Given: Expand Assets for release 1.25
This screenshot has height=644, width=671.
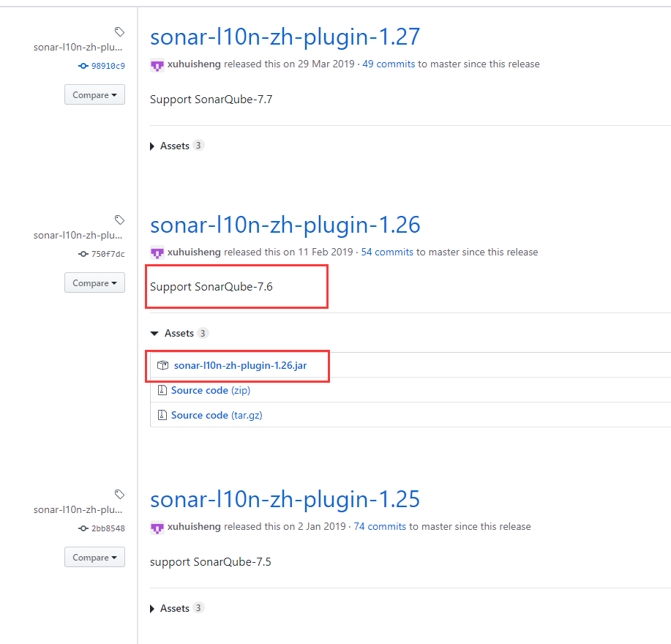Looking at the screenshot, I should coord(176,608).
